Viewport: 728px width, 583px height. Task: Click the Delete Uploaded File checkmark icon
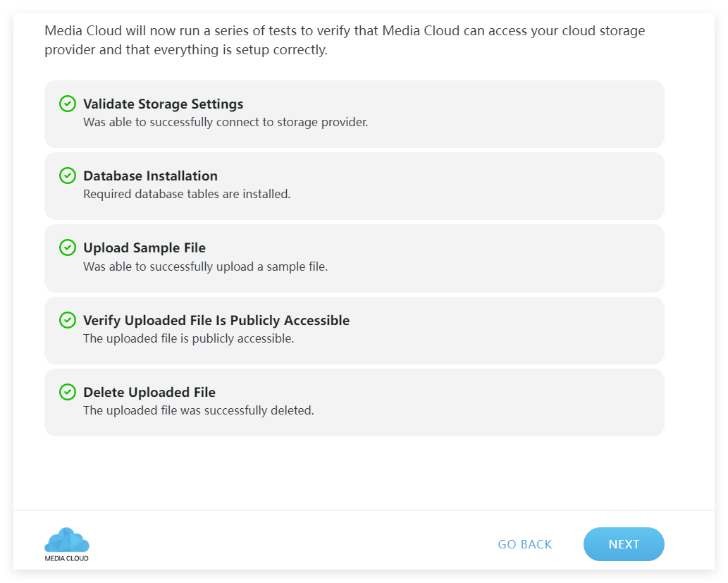[68, 392]
